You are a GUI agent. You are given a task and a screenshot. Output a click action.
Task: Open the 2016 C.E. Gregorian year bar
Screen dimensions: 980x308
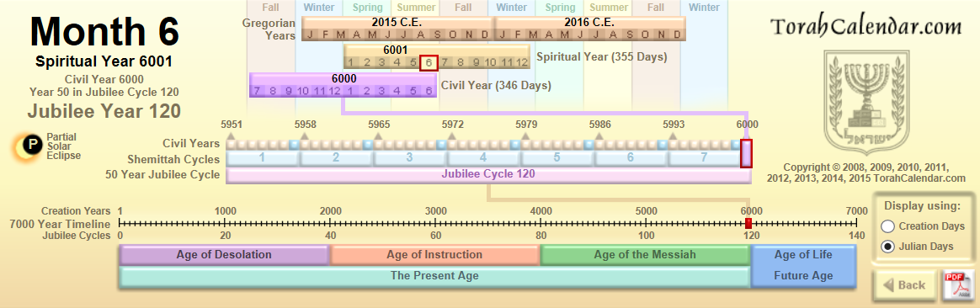[x=590, y=23]
